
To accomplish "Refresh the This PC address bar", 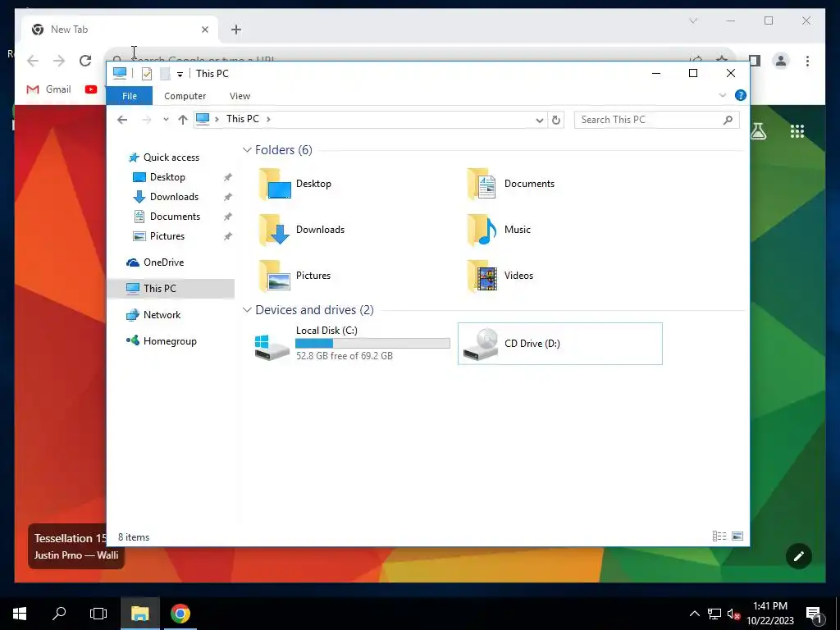I will point(556,120).
